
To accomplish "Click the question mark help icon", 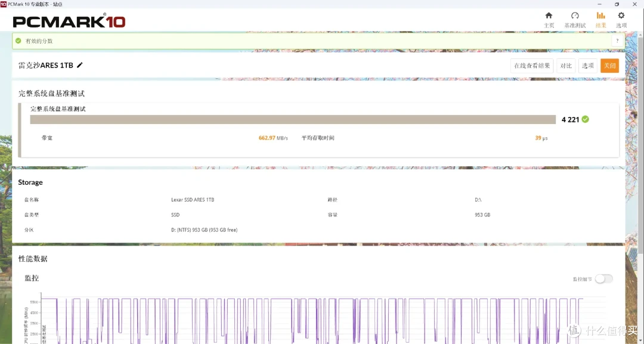I will [617, 41].
